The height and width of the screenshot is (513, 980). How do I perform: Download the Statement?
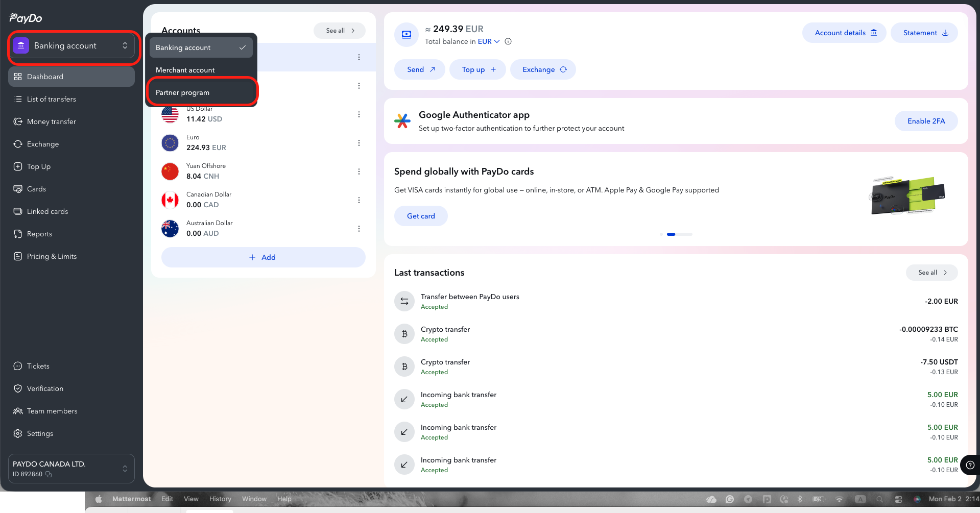tap(924, 33)
